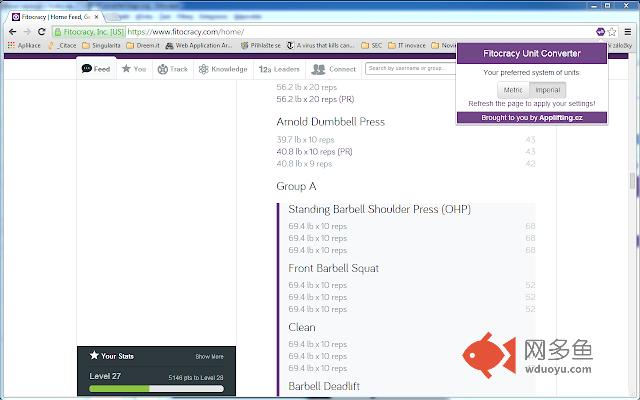Open a new tab with the new tab button
640x400 pixels.
tap(112, 17)
